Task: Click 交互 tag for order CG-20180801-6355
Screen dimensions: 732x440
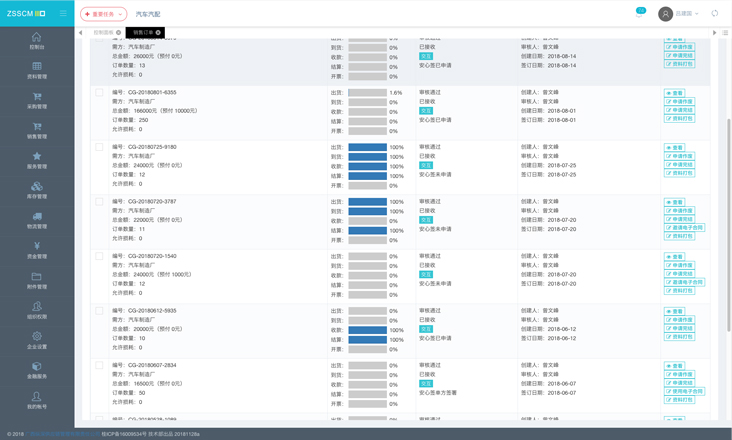Action: point(426,111)
